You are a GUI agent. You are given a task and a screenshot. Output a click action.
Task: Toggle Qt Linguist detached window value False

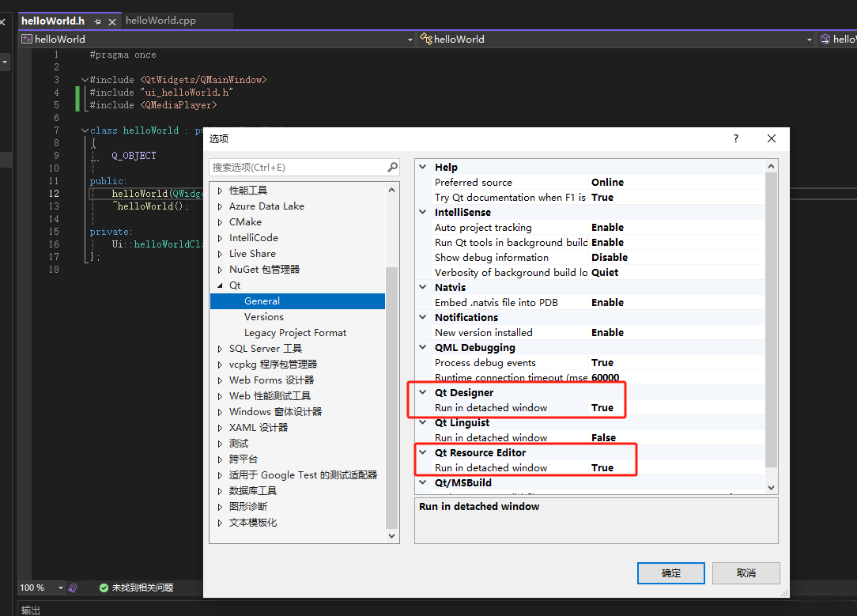pos(603,438)
